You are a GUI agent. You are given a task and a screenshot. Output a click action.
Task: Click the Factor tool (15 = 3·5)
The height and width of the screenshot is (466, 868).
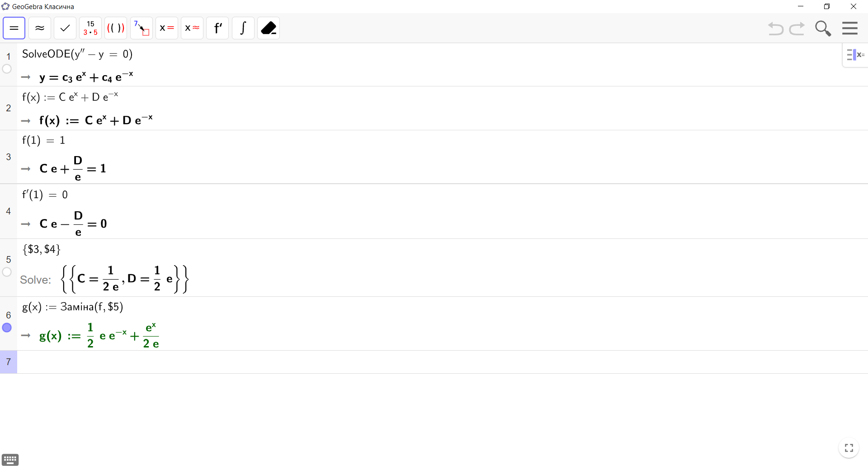coord(90,28)
